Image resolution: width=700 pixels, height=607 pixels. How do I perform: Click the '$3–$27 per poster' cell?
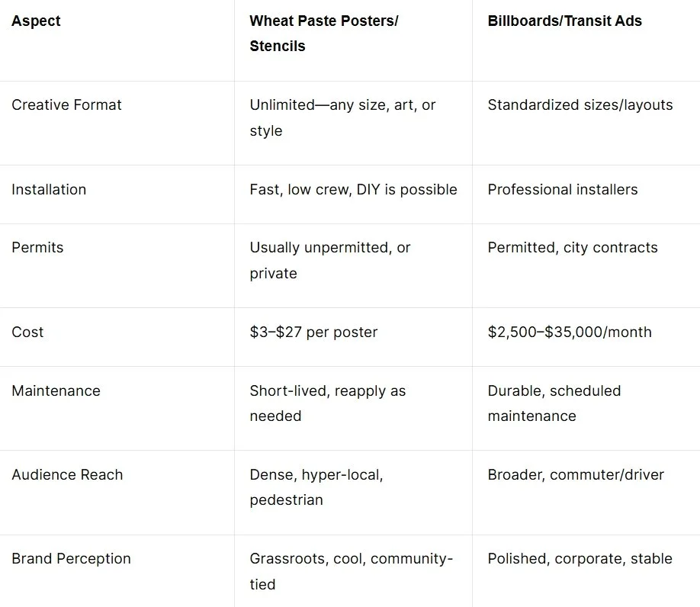(313, 332)
